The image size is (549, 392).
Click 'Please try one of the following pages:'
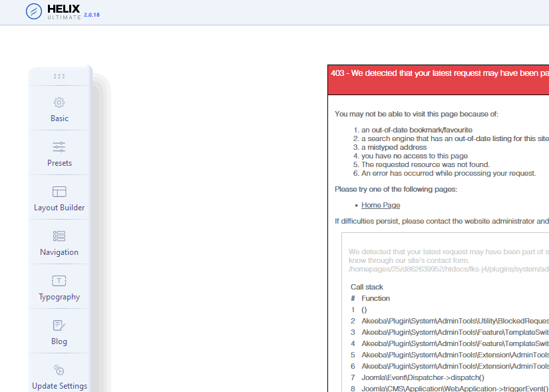[x=396, y=189]
